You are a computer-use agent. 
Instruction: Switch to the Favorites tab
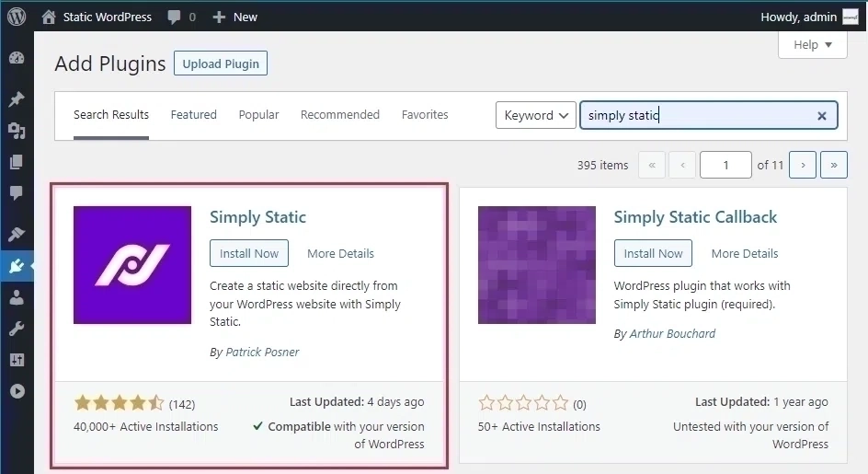pos(425,115)
